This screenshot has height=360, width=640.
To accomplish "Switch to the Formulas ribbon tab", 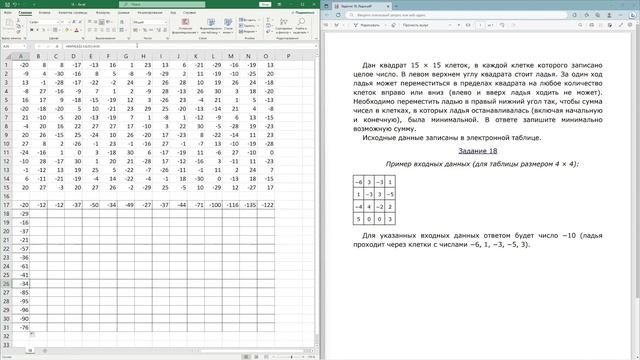I will coord(102,13).
